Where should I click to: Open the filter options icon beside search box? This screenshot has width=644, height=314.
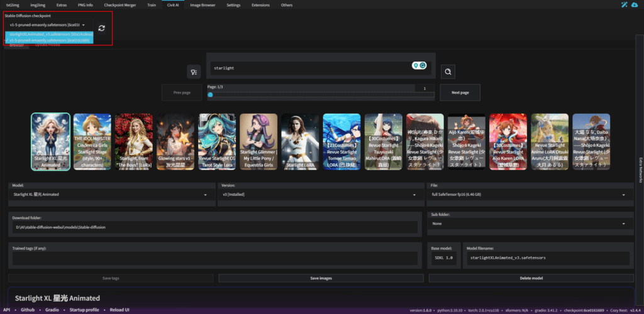point(193,72)
